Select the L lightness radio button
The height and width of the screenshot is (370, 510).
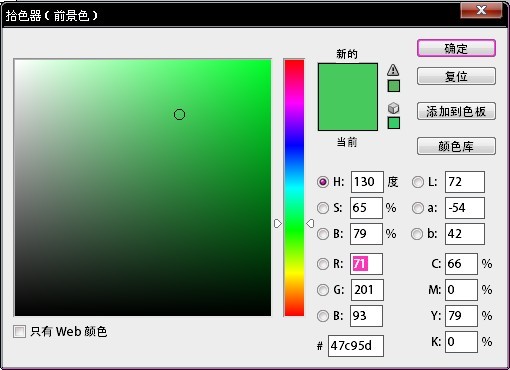[x=418, y=182]
